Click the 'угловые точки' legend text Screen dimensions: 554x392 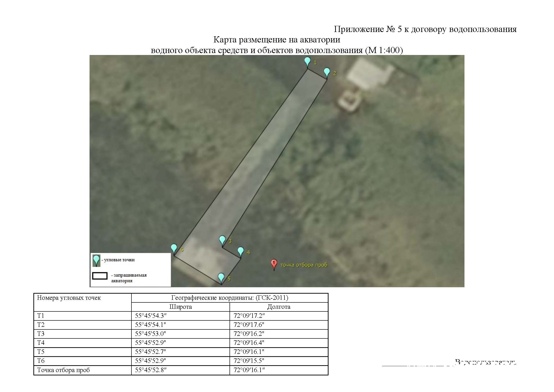119,260
